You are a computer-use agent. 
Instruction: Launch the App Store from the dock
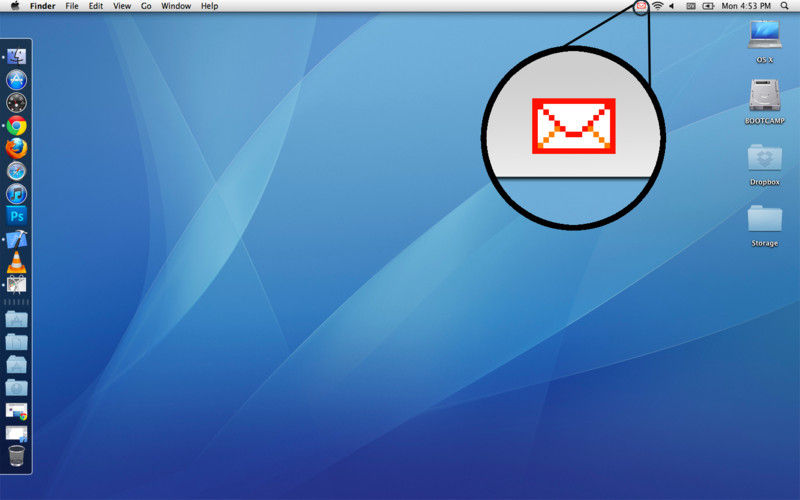(x=16, y=80)
